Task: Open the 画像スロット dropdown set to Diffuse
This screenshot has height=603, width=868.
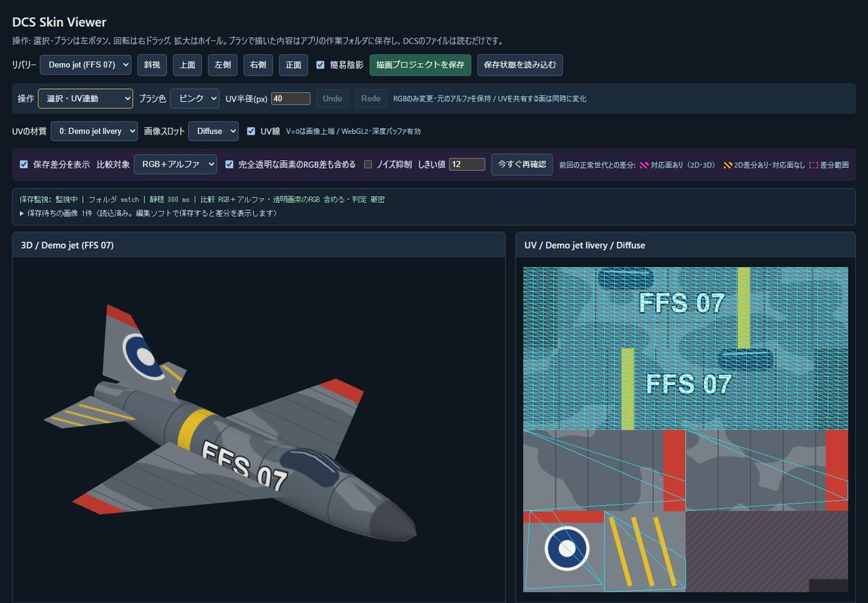Action: 213,131
